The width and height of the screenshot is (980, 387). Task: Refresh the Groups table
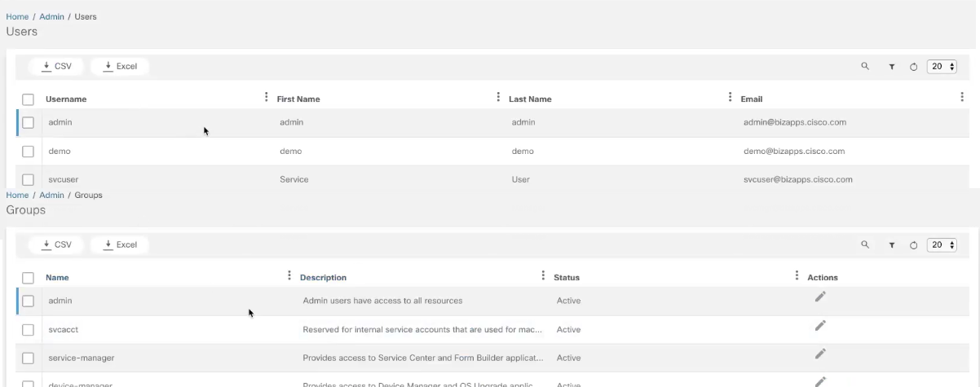tap(913, 244)
